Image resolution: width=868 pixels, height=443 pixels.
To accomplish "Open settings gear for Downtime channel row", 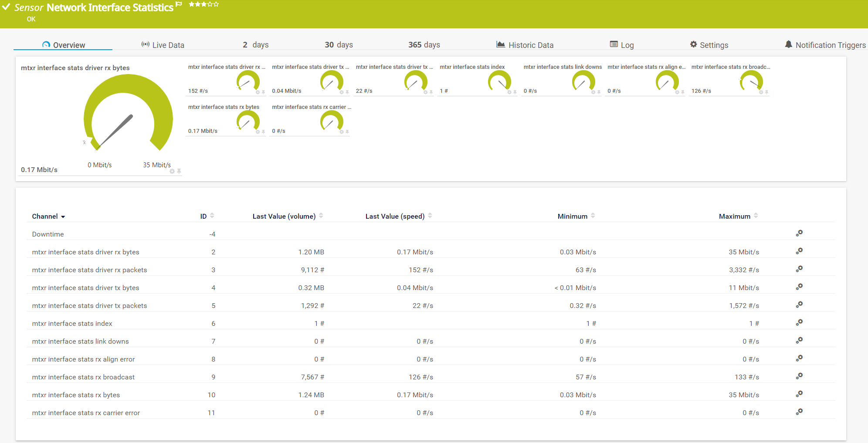I will 799,233.
